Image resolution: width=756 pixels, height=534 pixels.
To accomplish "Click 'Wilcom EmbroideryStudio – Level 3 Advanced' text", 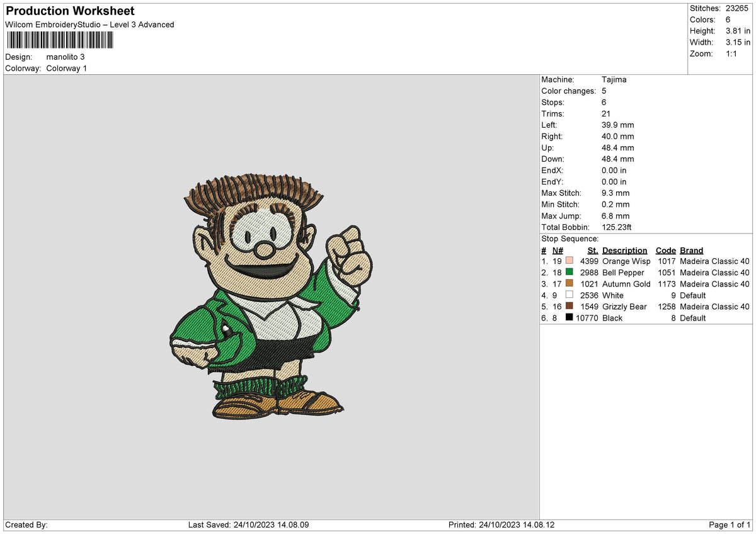I will click(x=89, y=25).
